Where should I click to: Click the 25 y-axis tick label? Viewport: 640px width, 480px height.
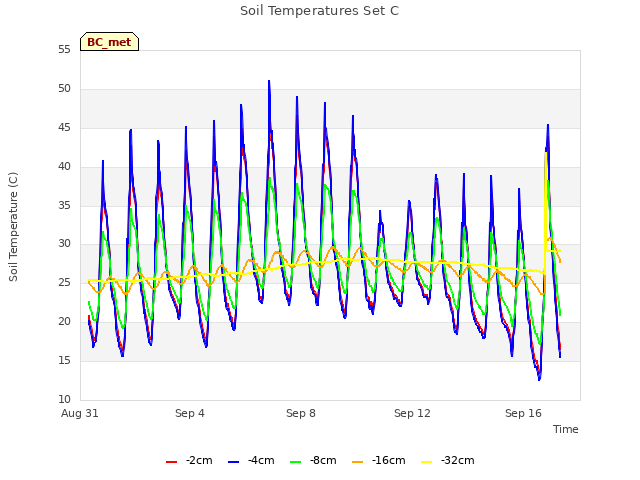[64, 282]
